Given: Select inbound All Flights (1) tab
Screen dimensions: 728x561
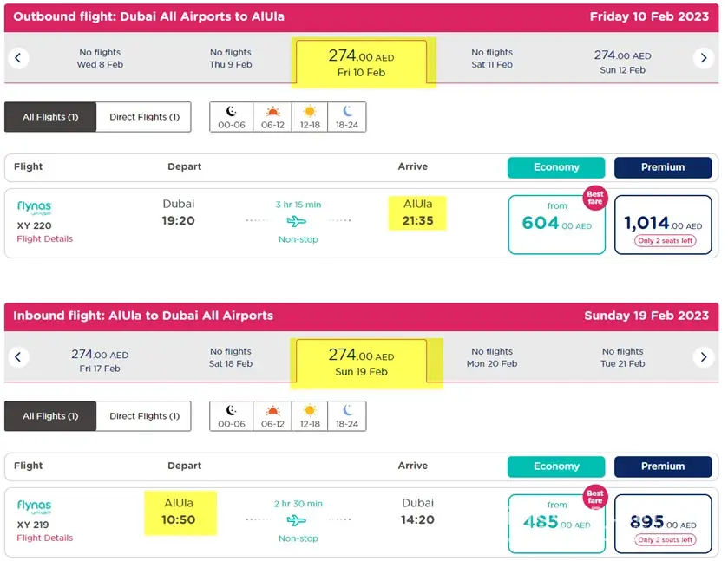Looking at the screenshot, I should click(x=50, y=416).
